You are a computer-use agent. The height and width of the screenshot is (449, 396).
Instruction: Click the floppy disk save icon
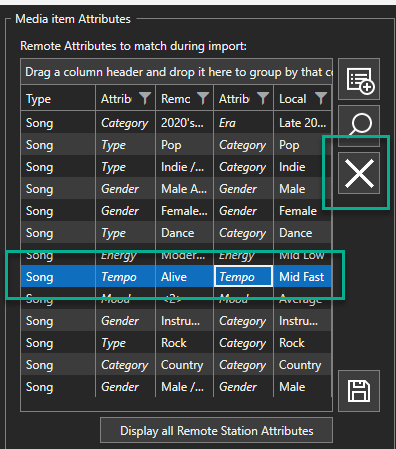359,391
